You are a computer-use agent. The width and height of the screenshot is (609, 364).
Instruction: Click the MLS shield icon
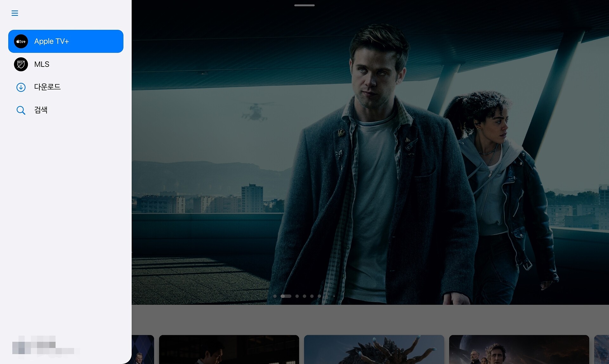tap(21, 64)
